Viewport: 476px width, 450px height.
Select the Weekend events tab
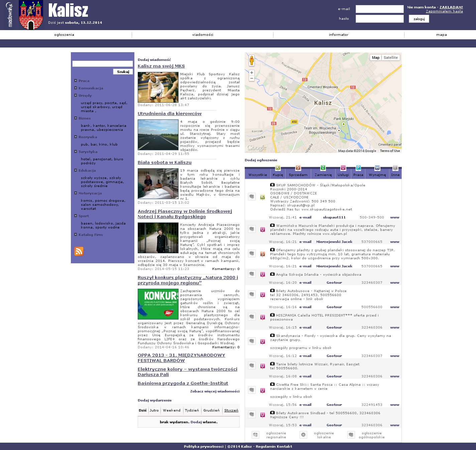171,410
